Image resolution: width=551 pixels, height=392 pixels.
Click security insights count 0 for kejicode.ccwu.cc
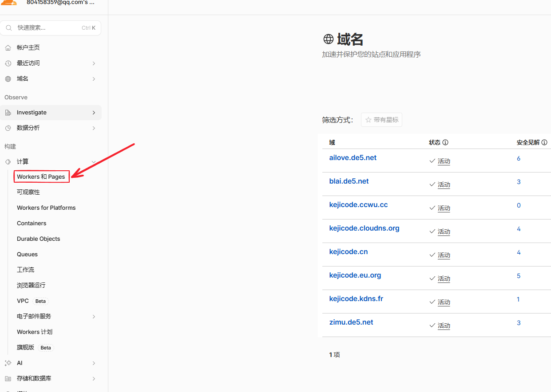[519, 205]
